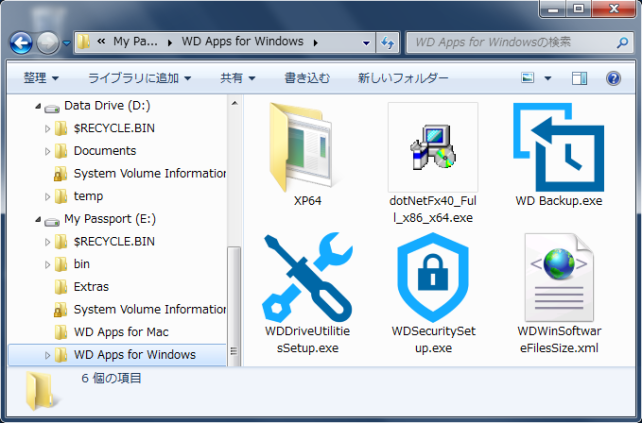Click the change view icon

527,77
